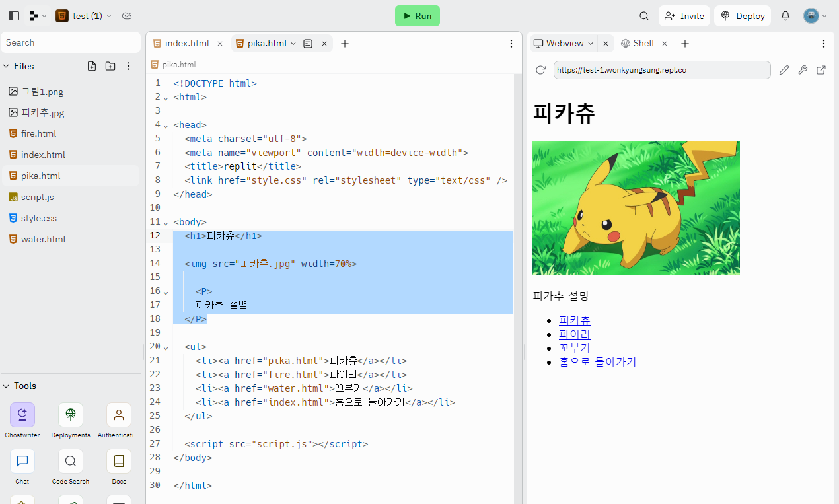Viewport: 839px width, 504px height.
Task: Open the Webview tab dropdown
Action: click(591, 44)
